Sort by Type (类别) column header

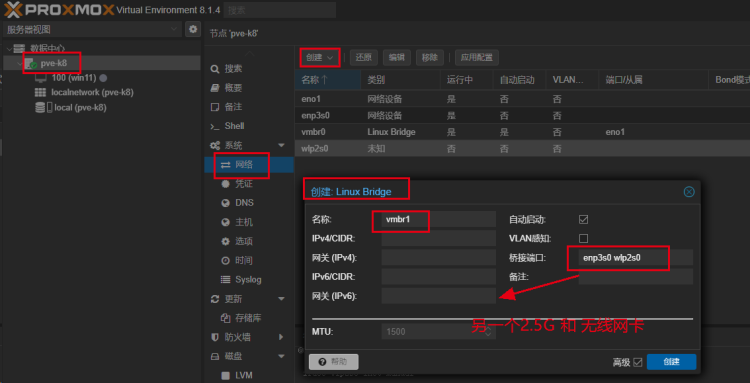point(400,80)
